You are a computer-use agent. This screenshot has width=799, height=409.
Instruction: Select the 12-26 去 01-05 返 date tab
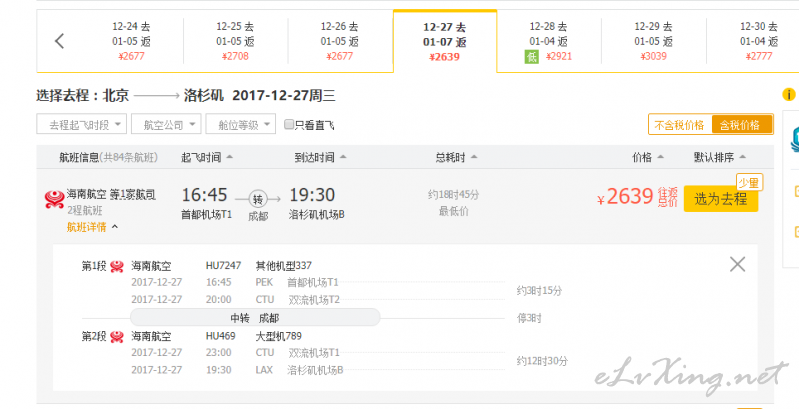[339, 41]
